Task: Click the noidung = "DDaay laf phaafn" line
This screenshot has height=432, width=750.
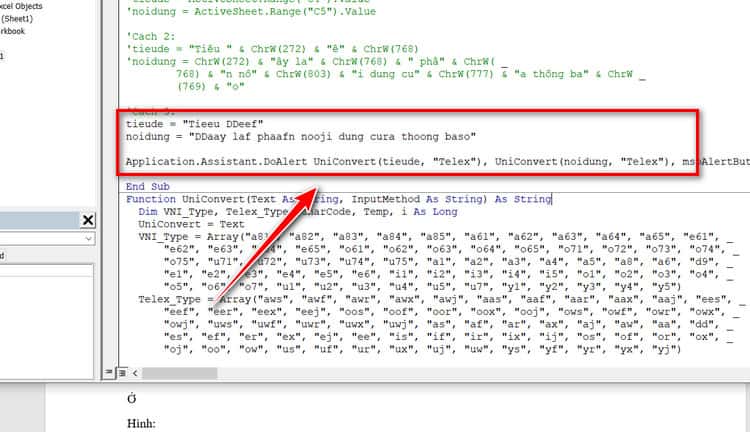Action: tap(301, 137)
